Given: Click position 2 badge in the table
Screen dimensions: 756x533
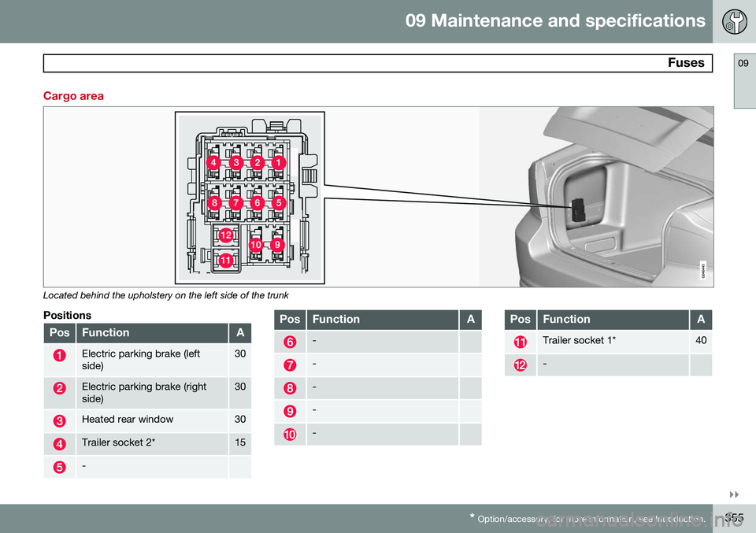Looking at the screenshot, I should coord(59,388).
